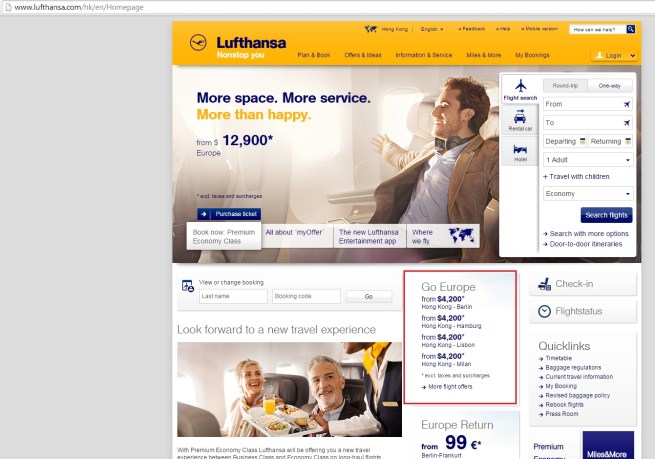The height and width of the screenshot is (459, 655).
Task: Expand the Login dropdown
Action: [x=614, y=56]
